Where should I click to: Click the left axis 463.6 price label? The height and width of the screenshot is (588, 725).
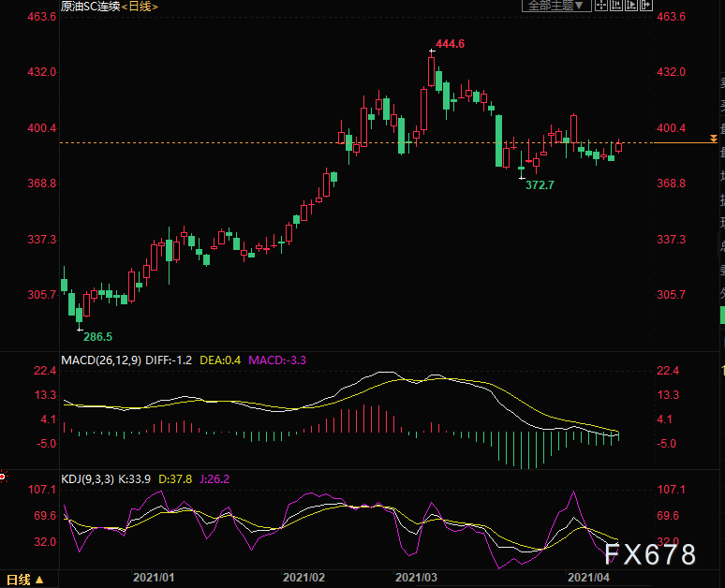pyautogui.click(x=41, y=17)
